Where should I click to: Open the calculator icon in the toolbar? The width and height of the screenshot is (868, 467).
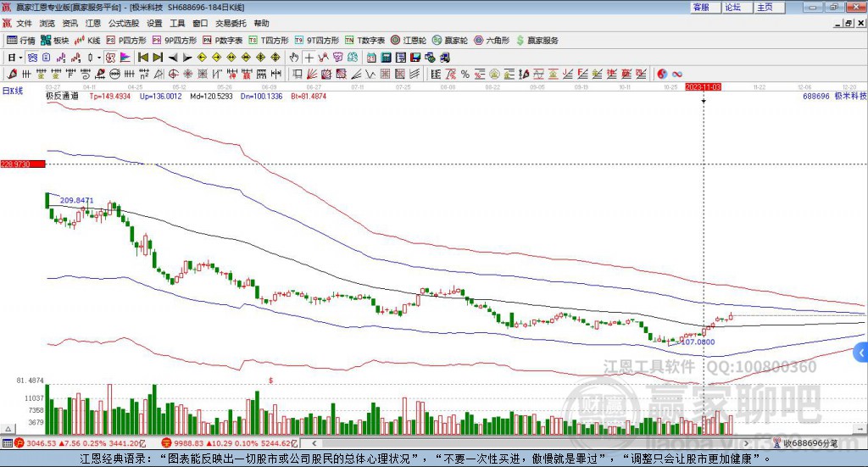click(x=386, y=58)
